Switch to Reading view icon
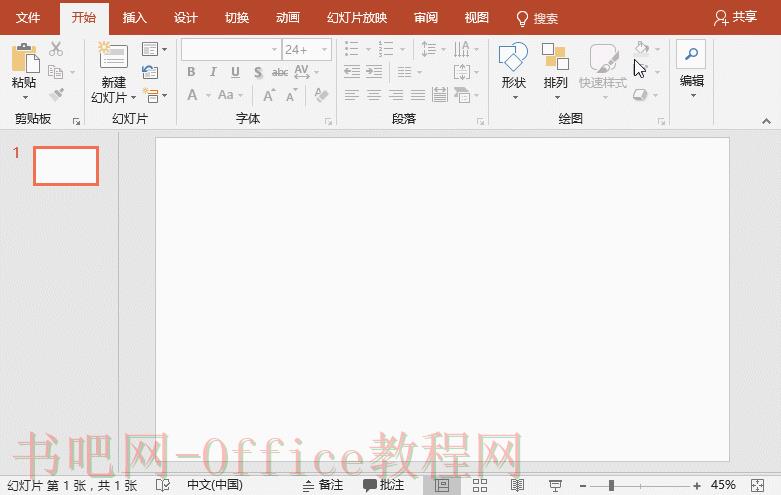Screen dimensions: 781x495 517,485
